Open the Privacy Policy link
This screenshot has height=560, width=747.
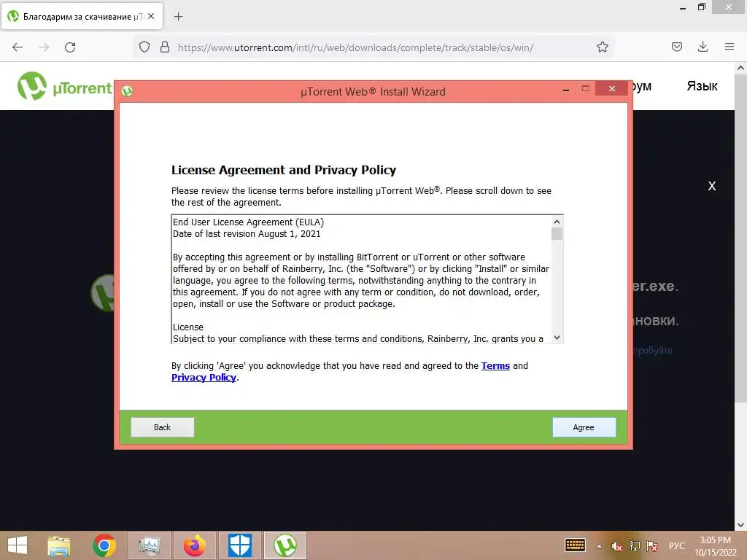point(204,378)
